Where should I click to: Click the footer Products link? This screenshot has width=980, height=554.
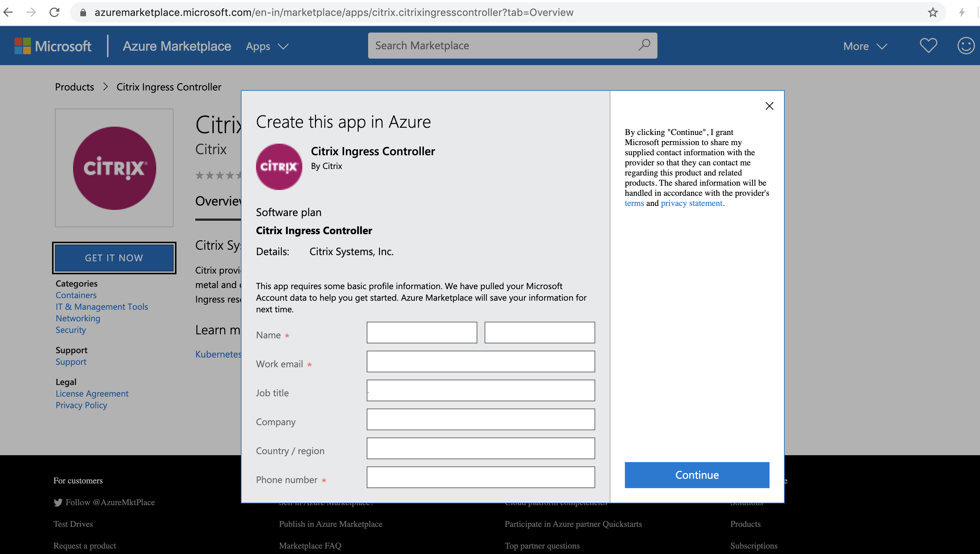click(x=745, y=524)
